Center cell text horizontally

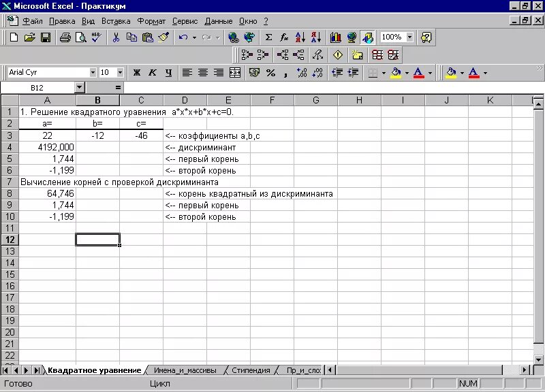[x=203, y=73]
